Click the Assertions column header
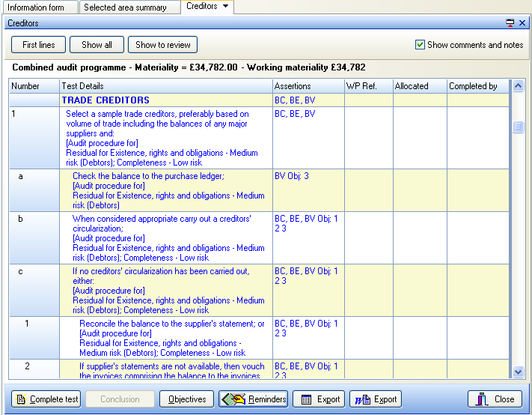 [x=308, y=86]
